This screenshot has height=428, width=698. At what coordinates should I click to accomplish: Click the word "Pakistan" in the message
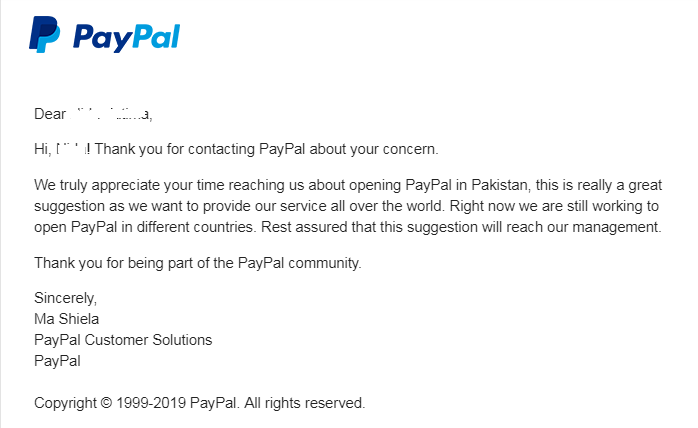tap(498, 186)
